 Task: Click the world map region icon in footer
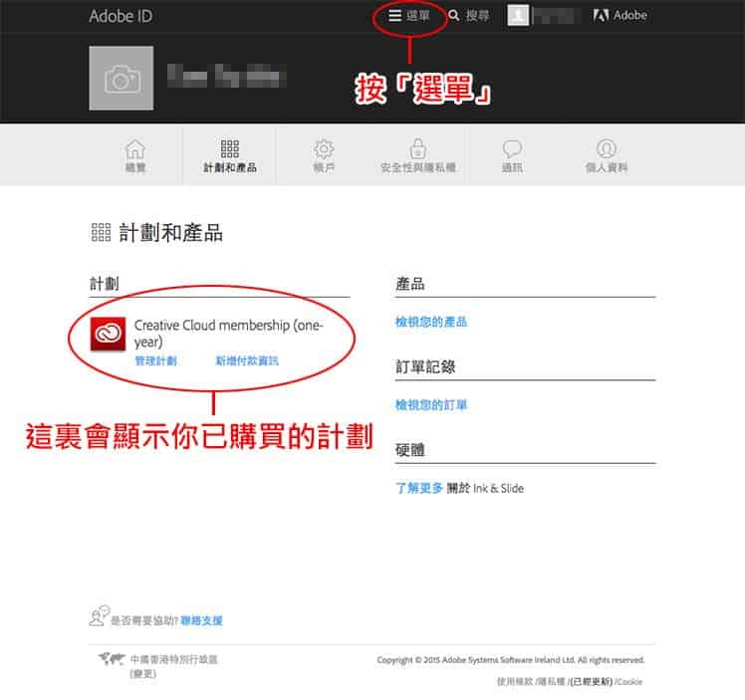pos(112,659)
